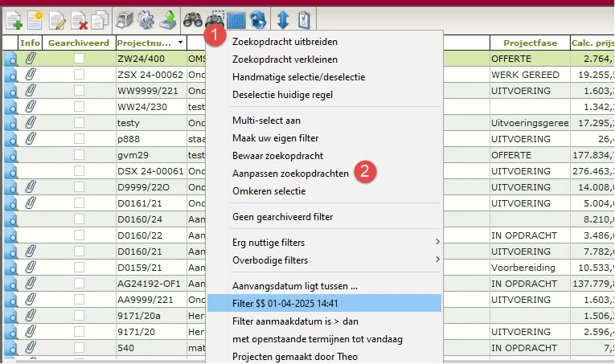Viewport: 615px width, 364px height.
Task: Click the printer icon in toolbar
Action: click(125, 19)
